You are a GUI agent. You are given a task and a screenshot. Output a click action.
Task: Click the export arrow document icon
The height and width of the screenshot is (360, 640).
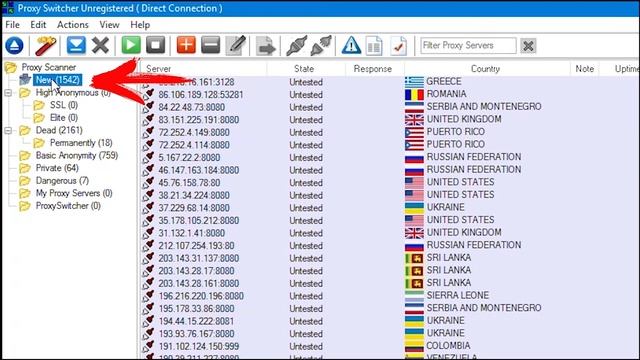click(266, 46)
